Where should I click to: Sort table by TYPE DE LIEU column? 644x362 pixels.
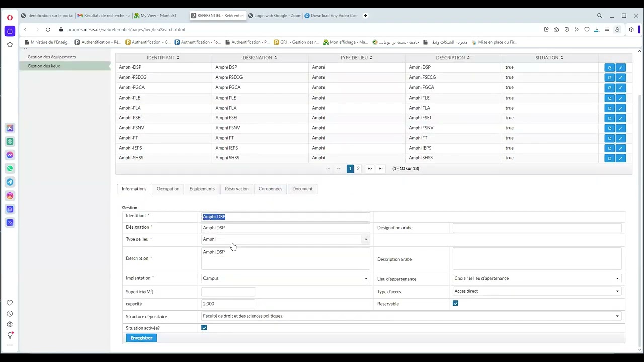coord(356,58)
